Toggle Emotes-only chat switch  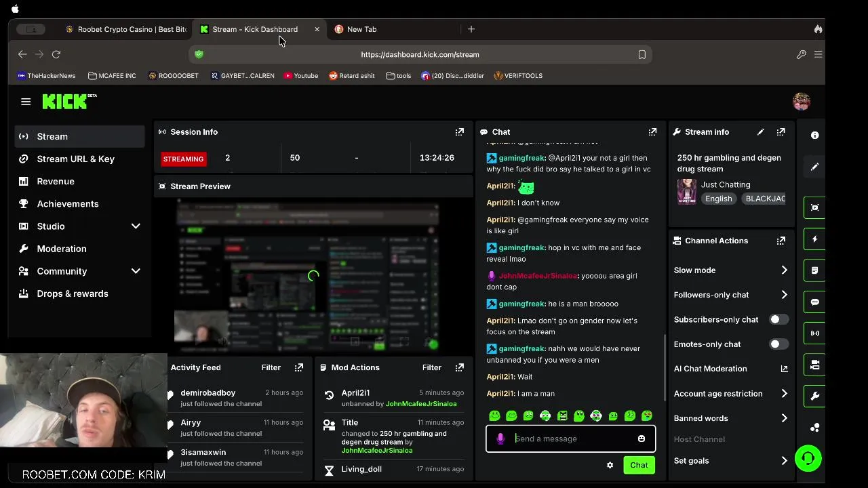[778, 344]
